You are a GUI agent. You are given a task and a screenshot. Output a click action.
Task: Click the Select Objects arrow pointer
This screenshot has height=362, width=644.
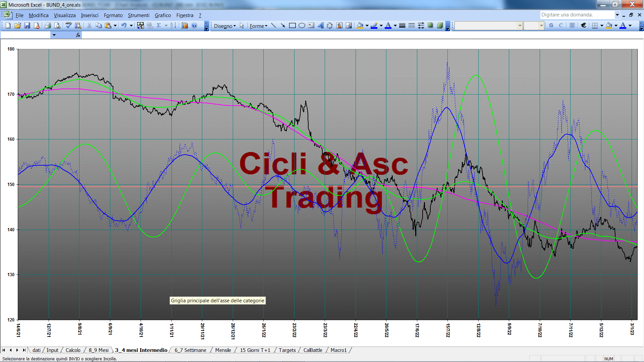[x=242, y=25]
